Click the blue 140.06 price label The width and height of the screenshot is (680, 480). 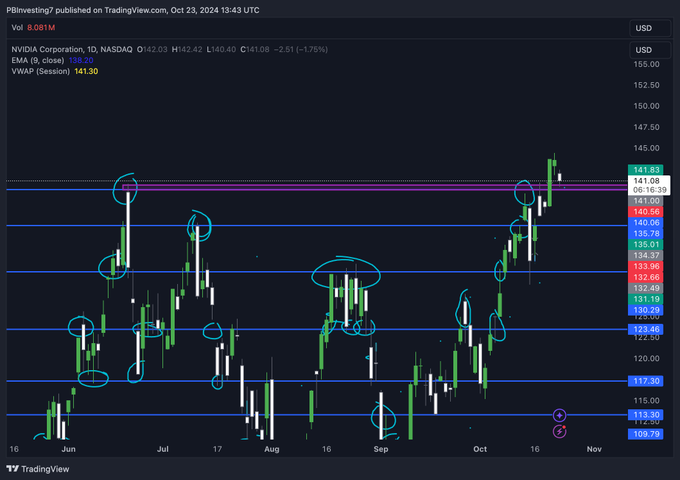click(645, 222)
